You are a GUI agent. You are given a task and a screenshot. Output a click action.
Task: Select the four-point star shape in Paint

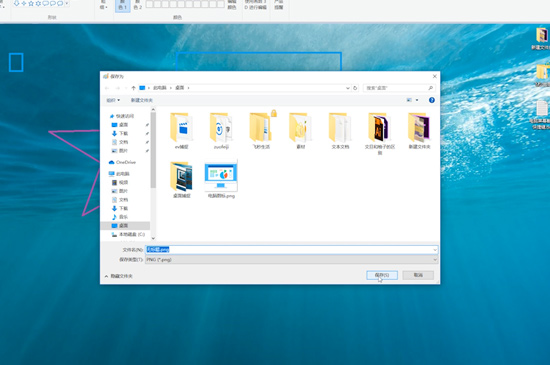click(24, 3)
